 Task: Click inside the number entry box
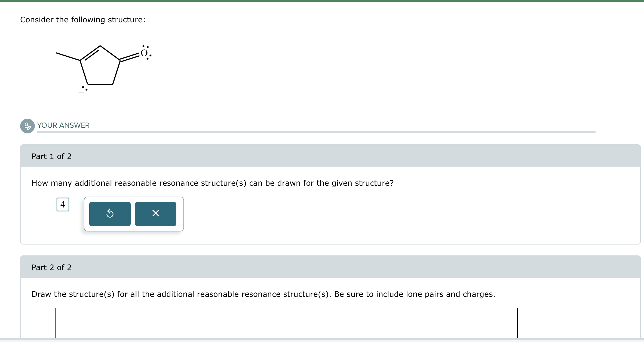coord(63,205)
